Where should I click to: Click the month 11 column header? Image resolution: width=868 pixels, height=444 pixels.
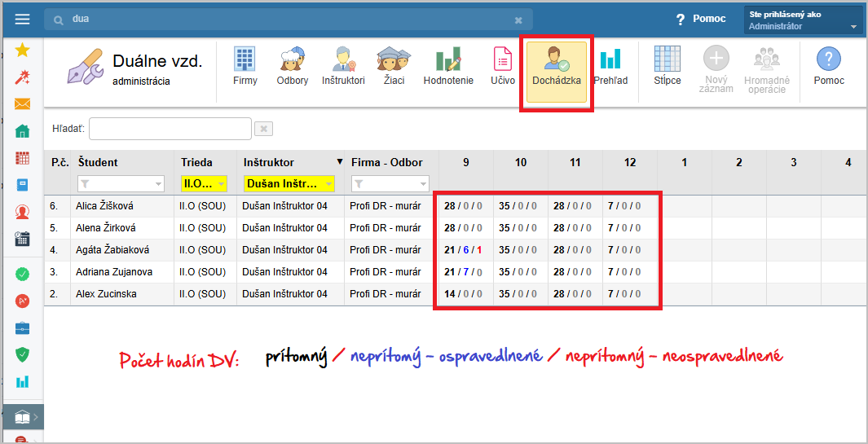pos(575,163)
